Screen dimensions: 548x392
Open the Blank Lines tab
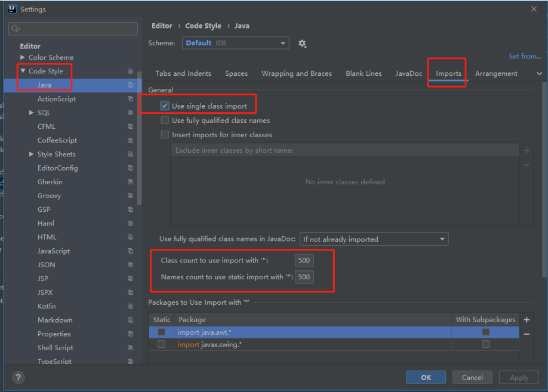pyautogui.click(x=364, y=74)
